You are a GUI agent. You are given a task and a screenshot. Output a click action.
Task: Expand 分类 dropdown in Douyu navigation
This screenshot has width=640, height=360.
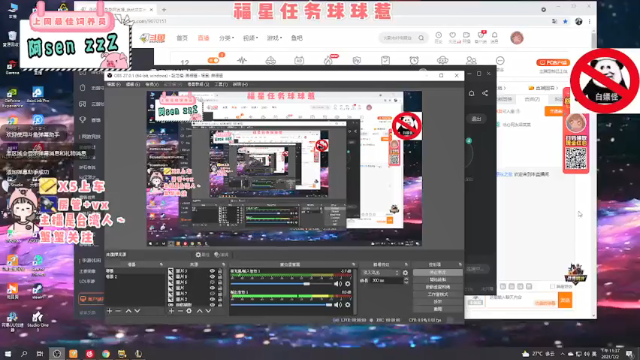tap(226, 38)
